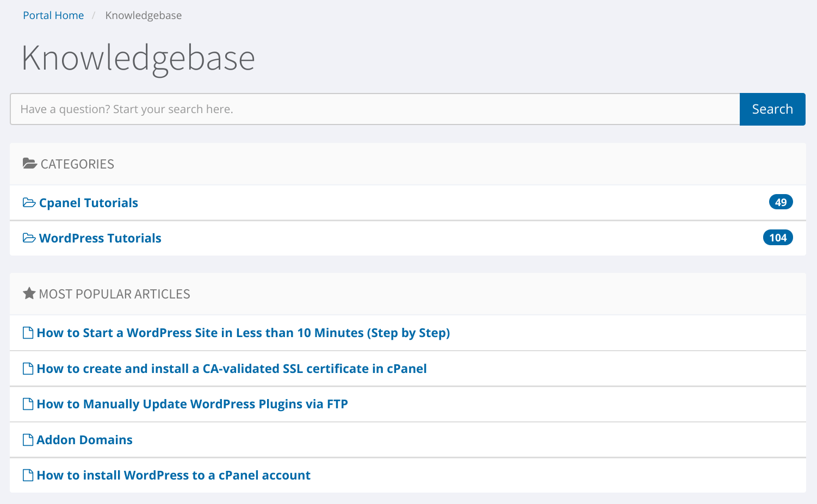Open the Portal Home breadcrumb link

pyautogui.click(x=53, y=15)
